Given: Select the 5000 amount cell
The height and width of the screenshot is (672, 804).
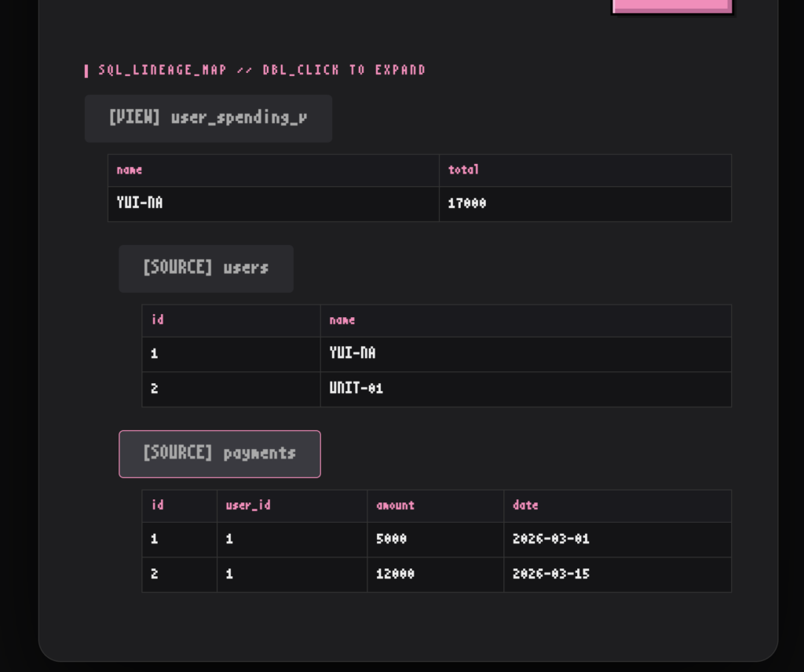Looking at the screenshot, I should pyautogui.click(x=391, y=539).
